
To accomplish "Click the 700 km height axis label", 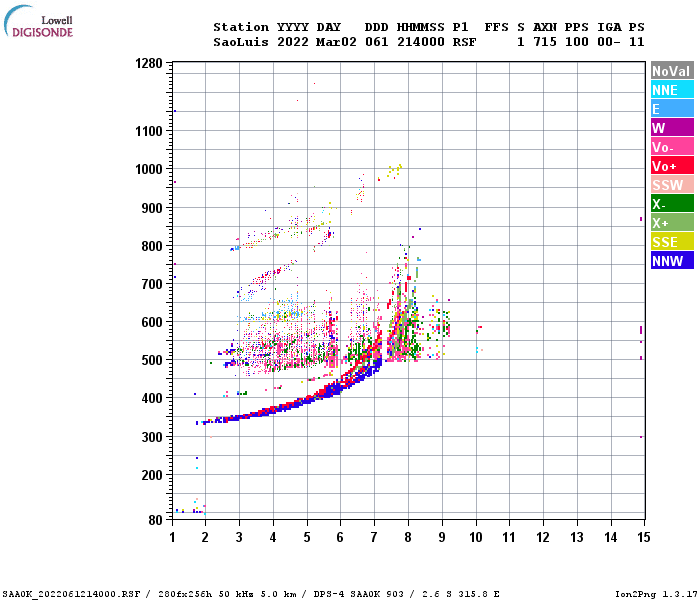I will click(x=152, y=284).
